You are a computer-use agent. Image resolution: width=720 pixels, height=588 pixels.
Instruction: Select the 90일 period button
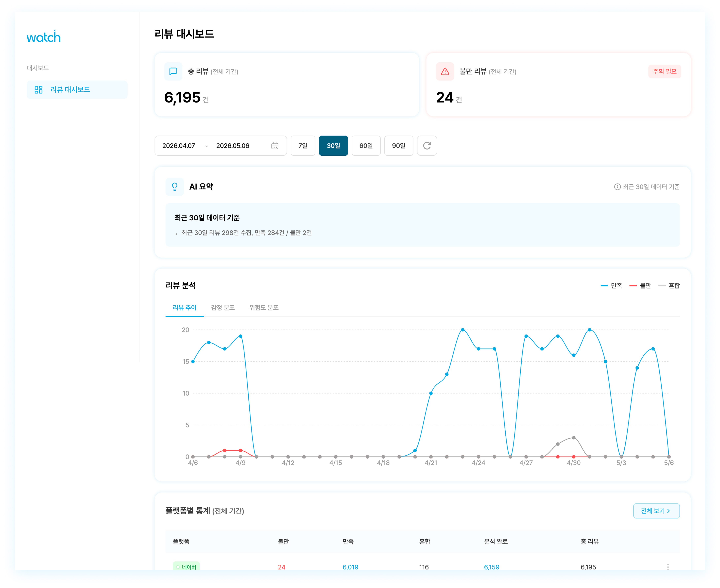coord(398,146)
